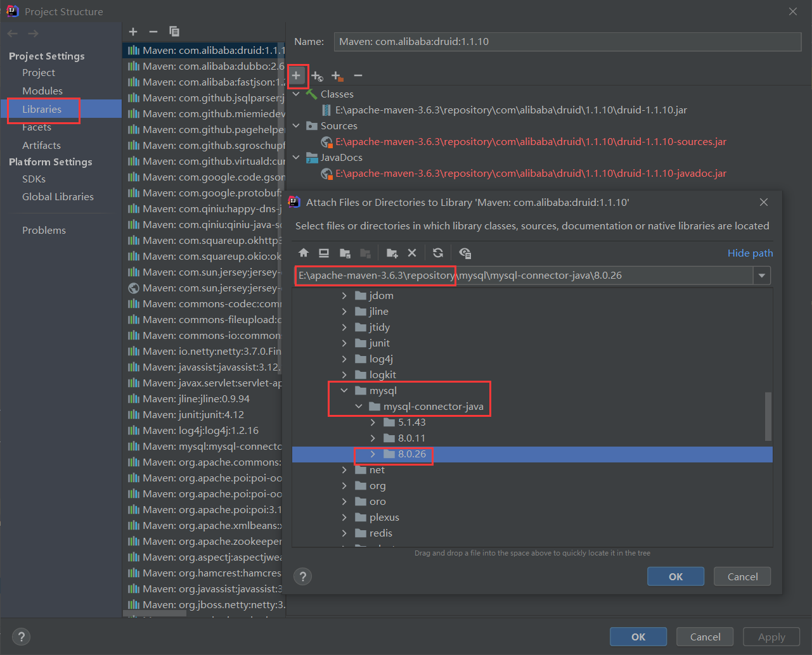This screenshot has width=812, height=655.
Task: Open Global Libraries settings
Action: [58, 197]
